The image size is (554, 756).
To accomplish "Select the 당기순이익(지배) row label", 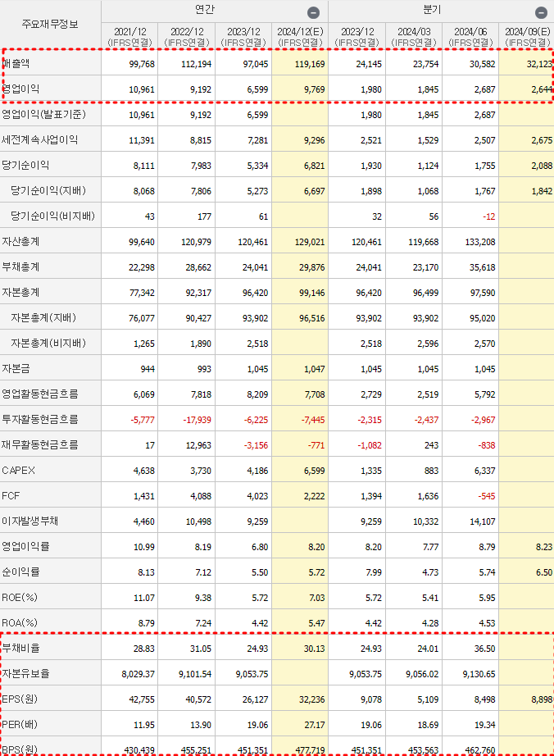I will (x=48, y=190).
